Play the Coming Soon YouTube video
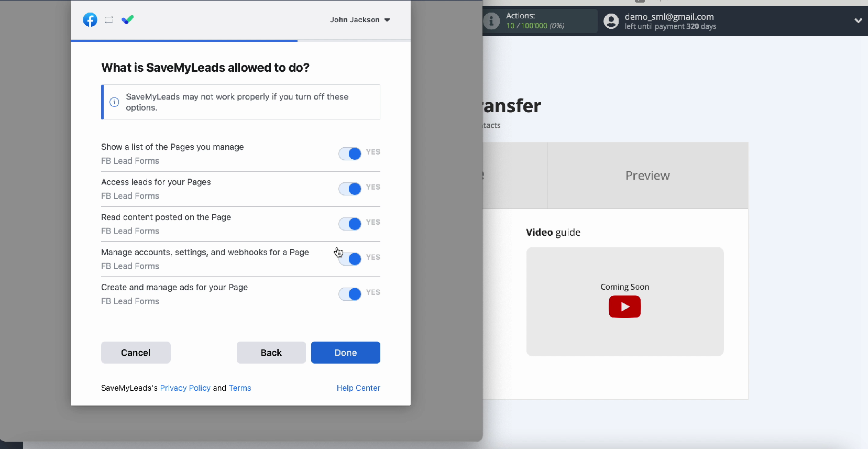The height and width of the screenshot is (449, 868). pos(624,306)
